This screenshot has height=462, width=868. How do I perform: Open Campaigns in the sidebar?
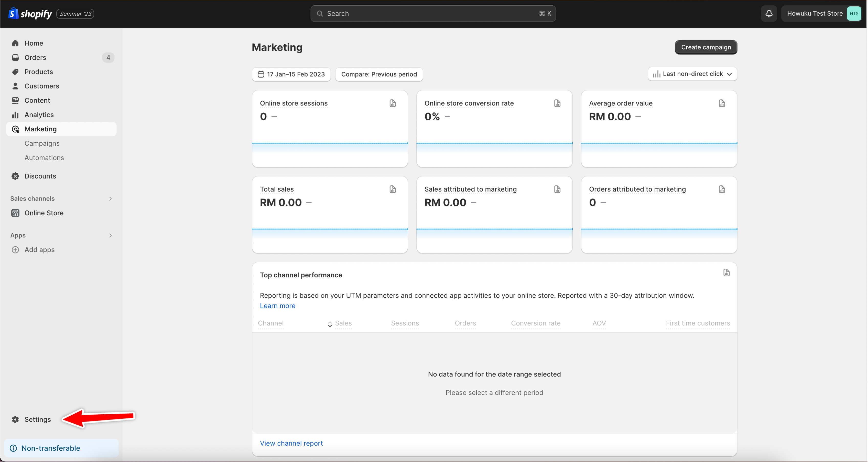[x=42, y=143]
